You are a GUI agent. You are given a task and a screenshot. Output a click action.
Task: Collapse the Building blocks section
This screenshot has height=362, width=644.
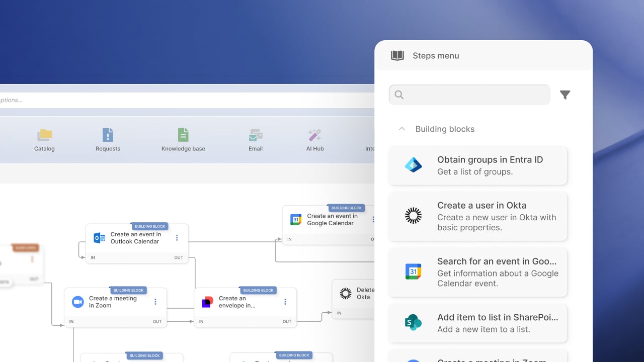[x=401, y=129]
